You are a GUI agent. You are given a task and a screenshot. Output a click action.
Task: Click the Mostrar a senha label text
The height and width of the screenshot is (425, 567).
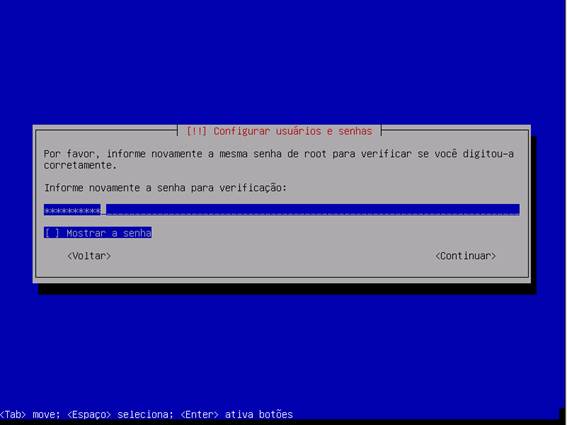[109, 233]
